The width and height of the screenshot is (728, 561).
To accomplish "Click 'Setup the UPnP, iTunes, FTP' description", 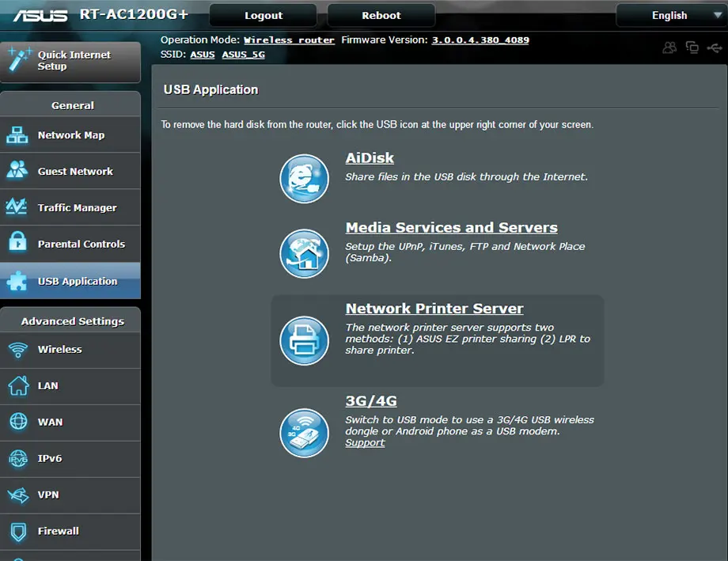I will 464,252.
